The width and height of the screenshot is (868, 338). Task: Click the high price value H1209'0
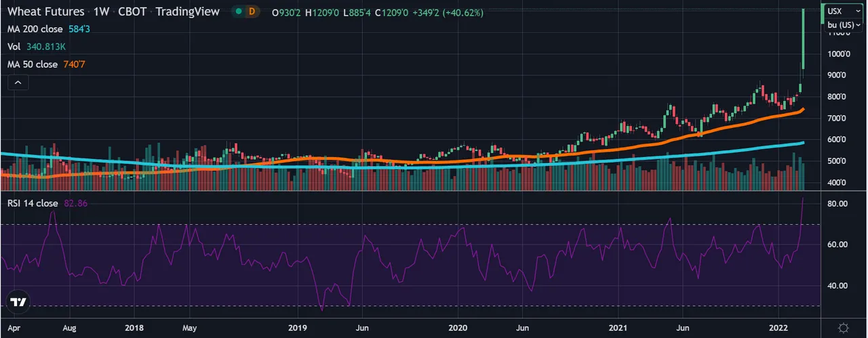[323, 12]
